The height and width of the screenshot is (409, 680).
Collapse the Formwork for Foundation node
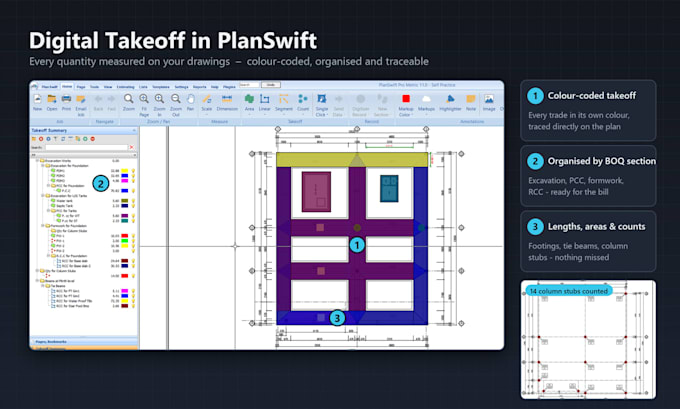click(42, 226)
